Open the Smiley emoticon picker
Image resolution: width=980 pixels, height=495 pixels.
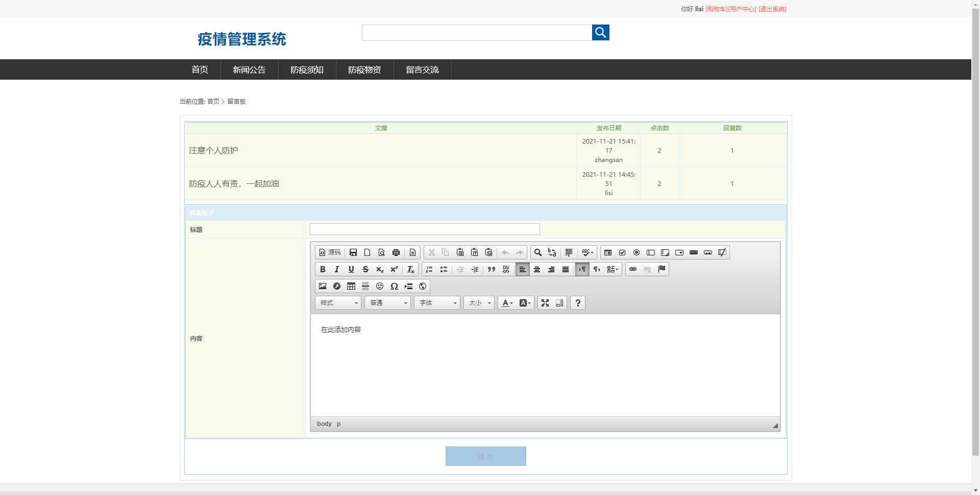pos(380,286)
